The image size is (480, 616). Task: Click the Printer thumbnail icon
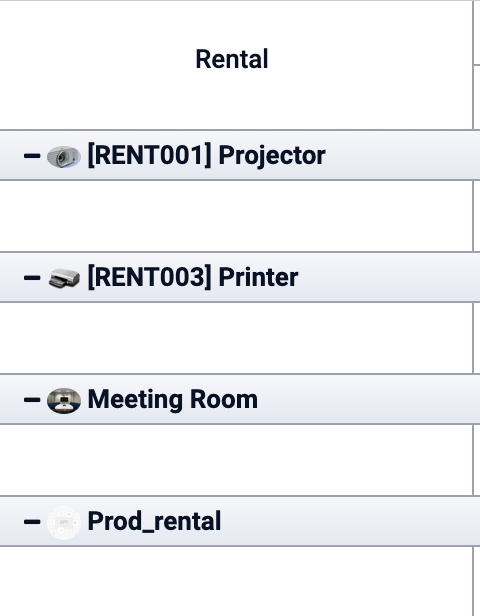click(x=64, y=278)
